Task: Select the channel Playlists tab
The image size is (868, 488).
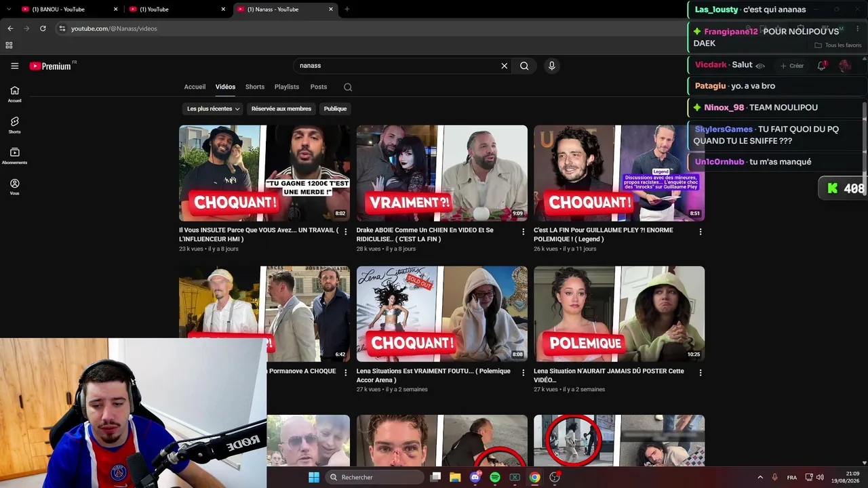Action: [x=287, y=87]
